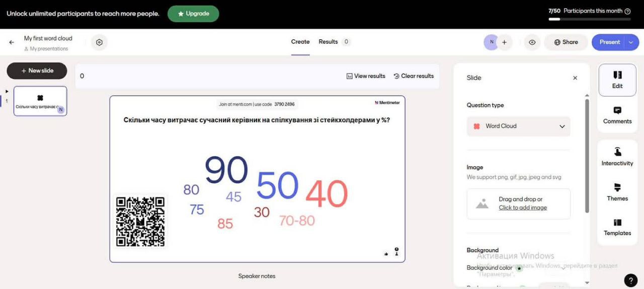Click the black help question mark button
This screenshot has width=644, height=289.
tap(630, 280)
